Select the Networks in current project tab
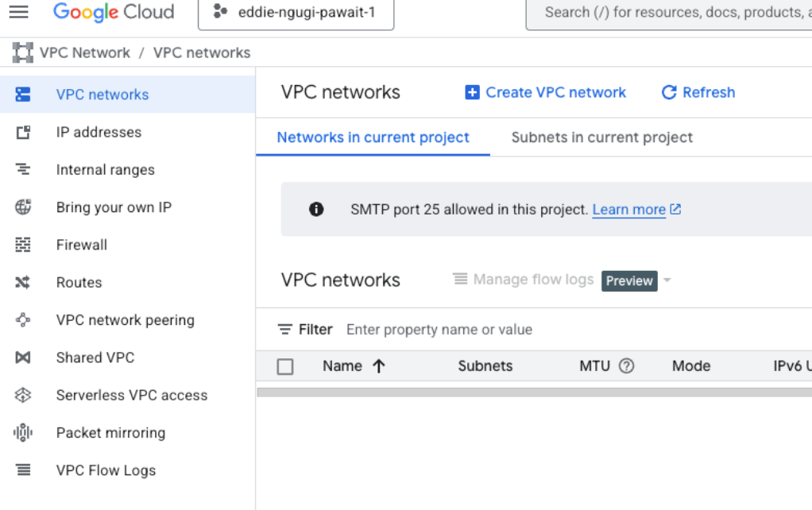812x510 pixels. pyautogui.click(x=372, y=137)
